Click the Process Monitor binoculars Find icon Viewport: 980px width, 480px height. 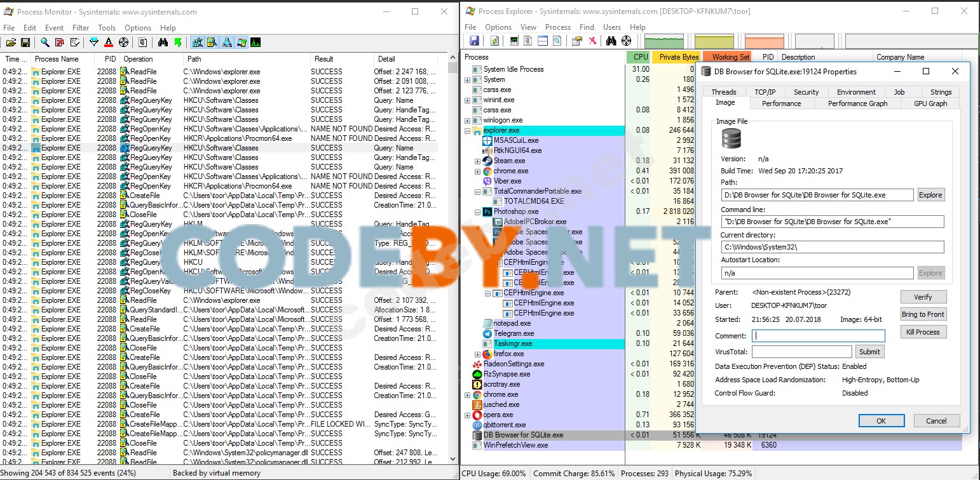[x=163, y=43]
